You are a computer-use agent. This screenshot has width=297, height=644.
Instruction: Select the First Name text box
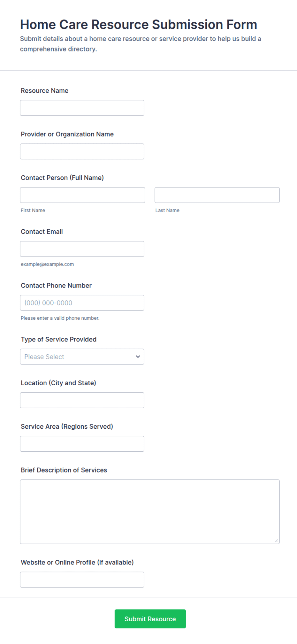(x=82, y=195)
